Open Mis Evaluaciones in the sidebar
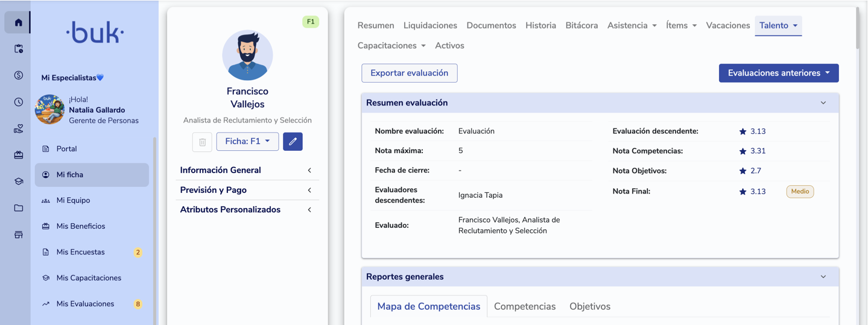 (x=85, y=304)
